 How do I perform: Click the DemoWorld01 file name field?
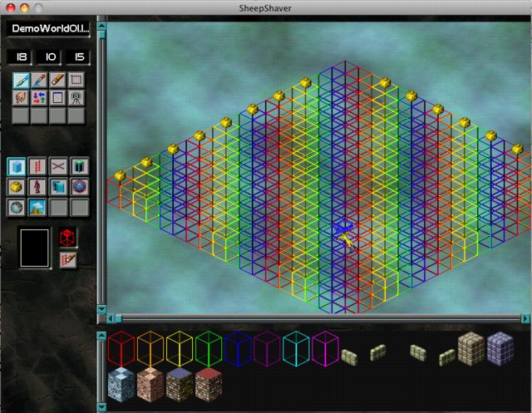point(48,28)
